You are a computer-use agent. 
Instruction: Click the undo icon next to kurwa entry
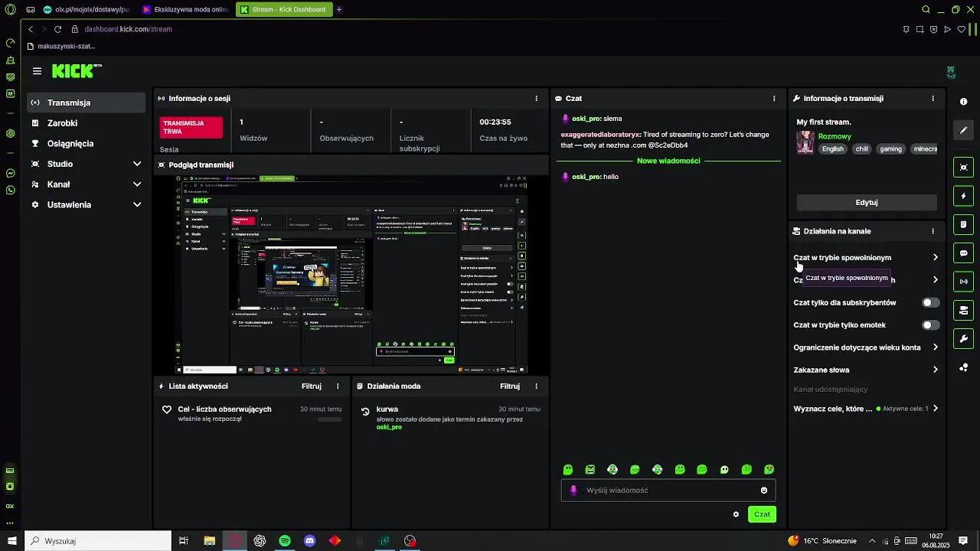point(366,411)
